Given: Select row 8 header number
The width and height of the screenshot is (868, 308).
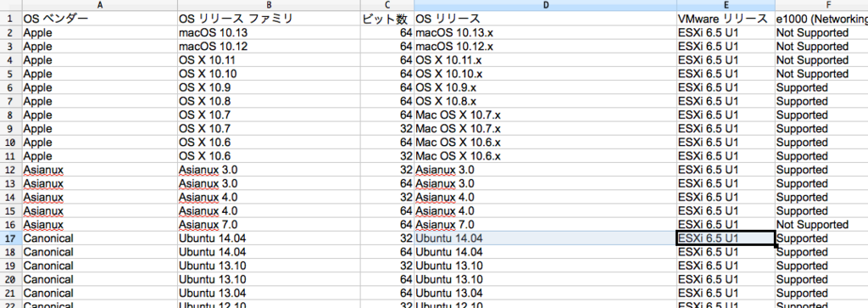Looking at the screenshot, I should 11,115.
